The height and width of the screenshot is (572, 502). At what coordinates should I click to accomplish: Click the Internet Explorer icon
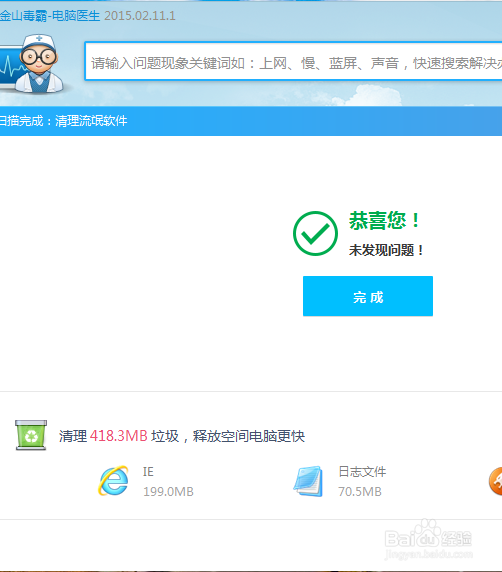[113, 481]
